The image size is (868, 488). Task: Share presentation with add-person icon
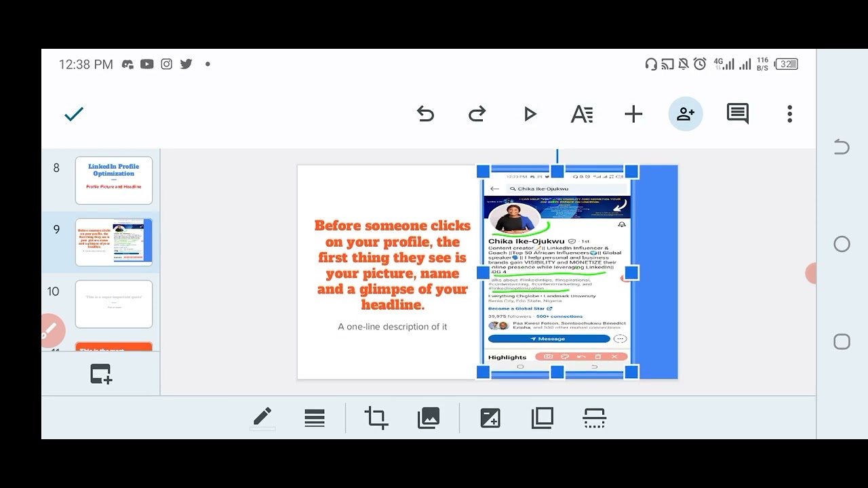(686, 114)
